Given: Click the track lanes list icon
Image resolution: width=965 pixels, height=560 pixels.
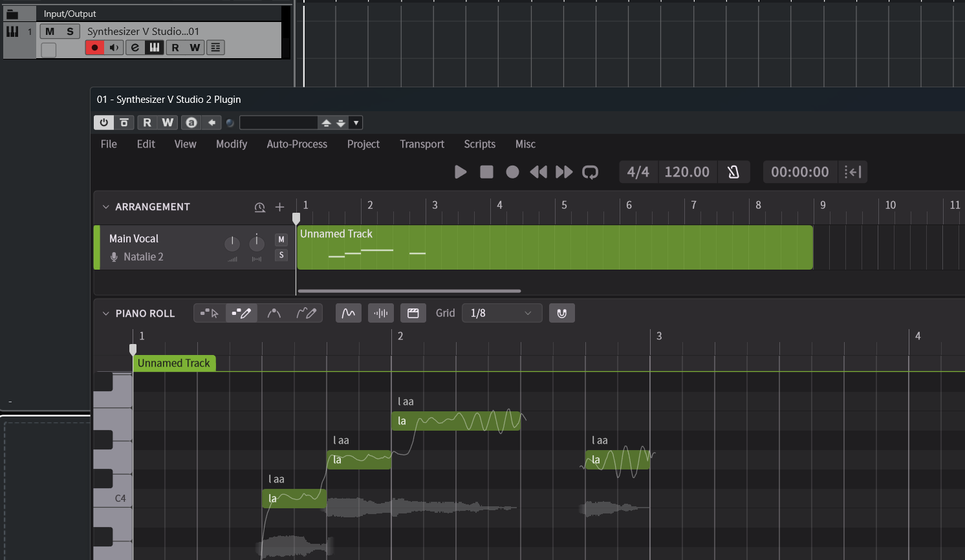Looking at the screenshot, I should 215,47.
